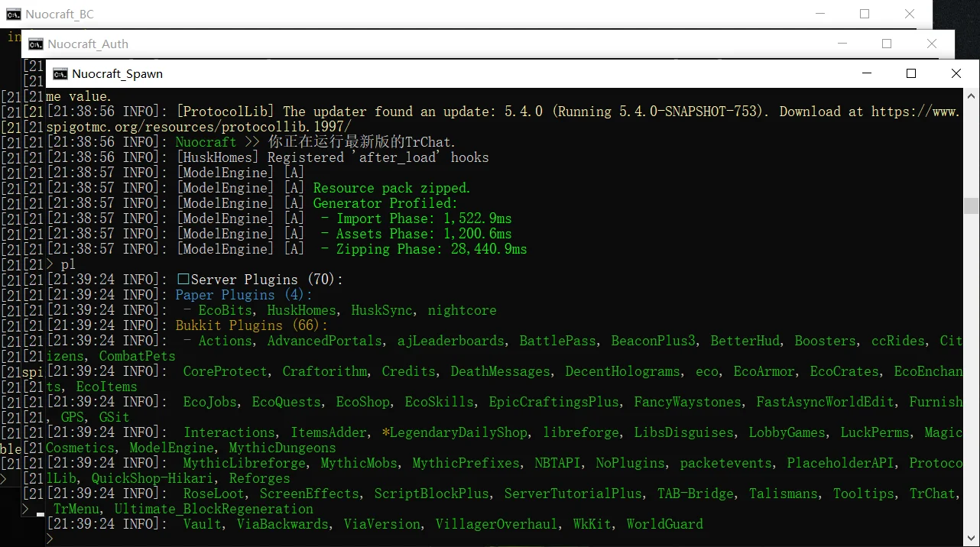980x547 pixels.
Task: Close the Nuocraft_Spawn window
Action: [956, 73]
